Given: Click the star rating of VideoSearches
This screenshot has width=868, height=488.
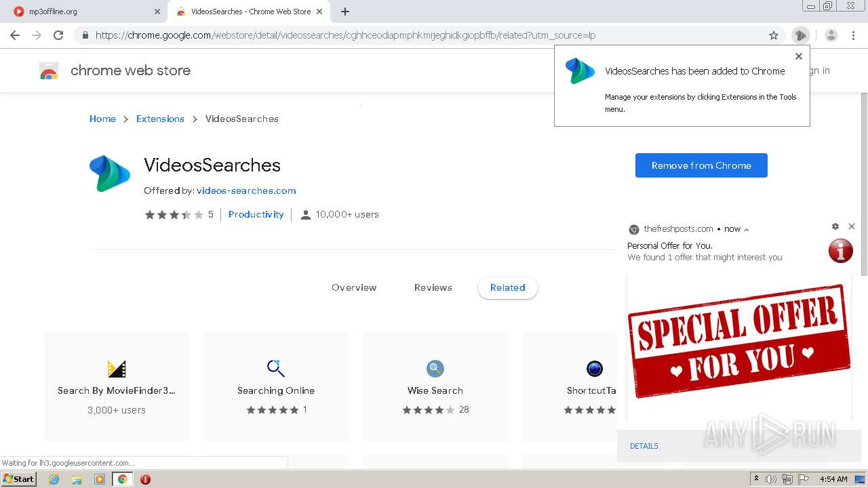Looking at the screenshot, I should (x=174, y=215).
